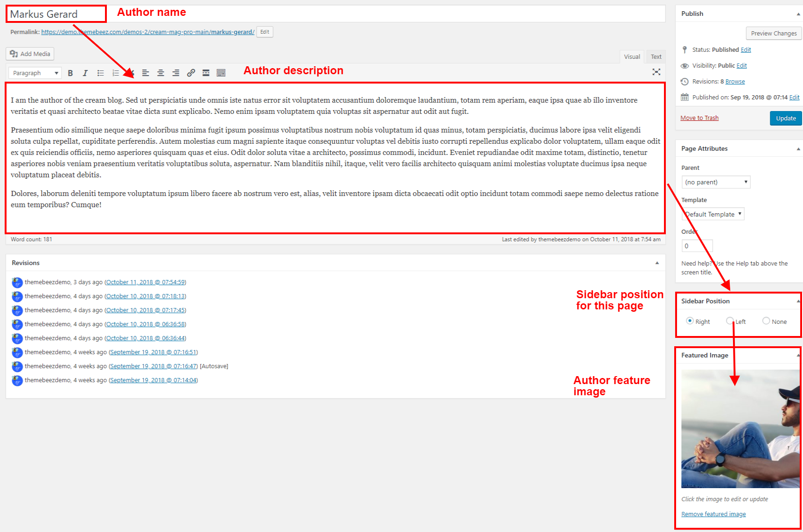
Task: Click the visibility eye icon
Action: (x=684, y=66)
